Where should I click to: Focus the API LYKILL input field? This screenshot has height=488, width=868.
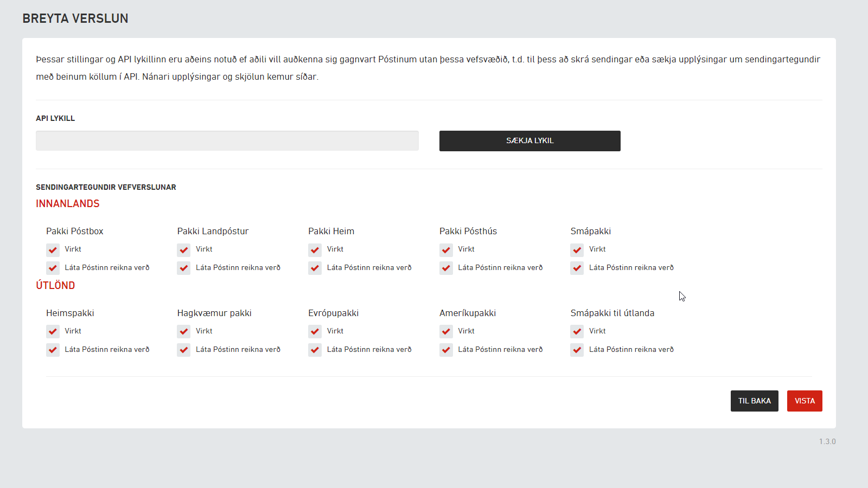(x=227, y=141)
